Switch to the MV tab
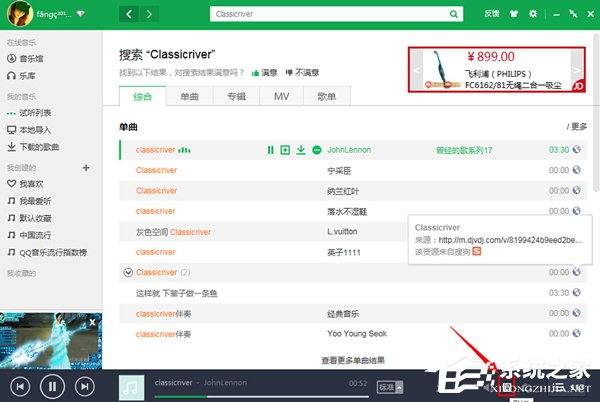This screenshot has height=402, width=600. tap(280, 96)
